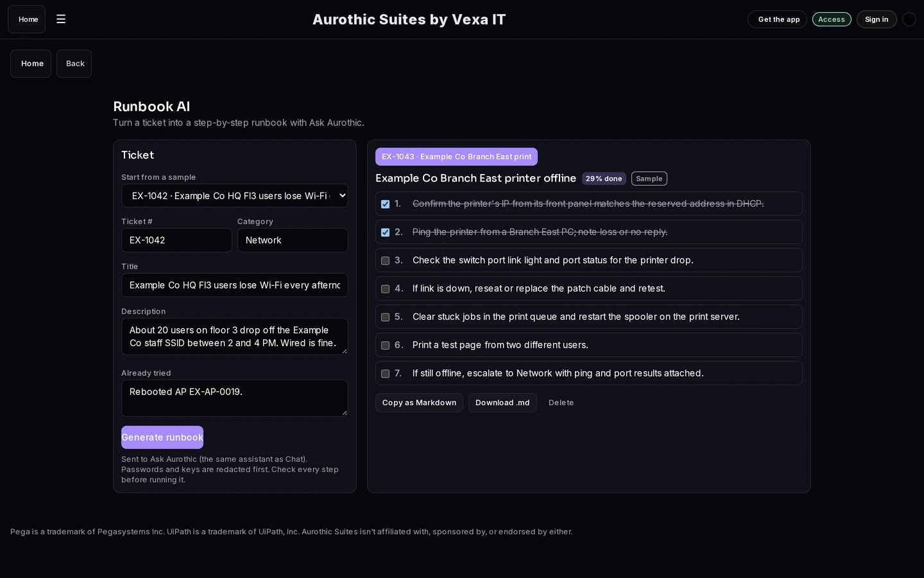Uncheck step 2 Ping the printer checkbox
Image resolution: width=924 pixels, height=578 pixels.
(x=385, y=232)
